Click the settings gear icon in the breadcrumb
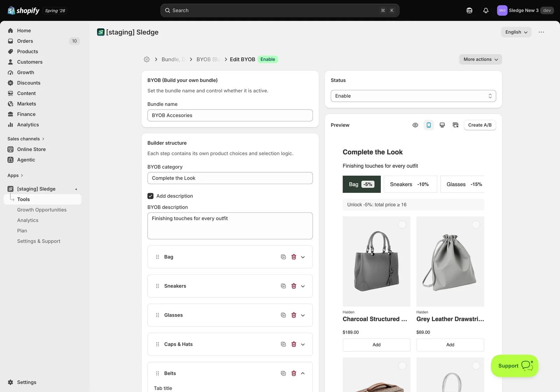The image size is (560, 392). pyautogui.click(x=147, y=59)
